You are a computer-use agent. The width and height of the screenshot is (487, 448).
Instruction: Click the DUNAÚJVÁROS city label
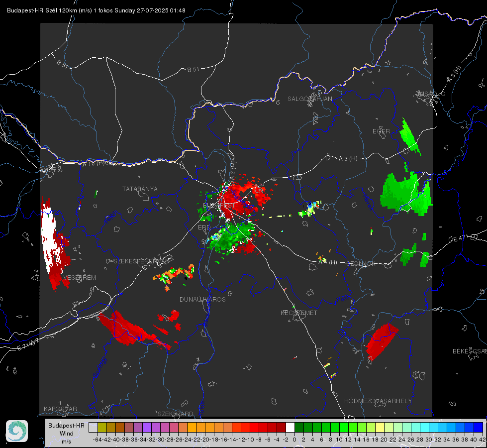pyautogui.click(x=202, y=299)
